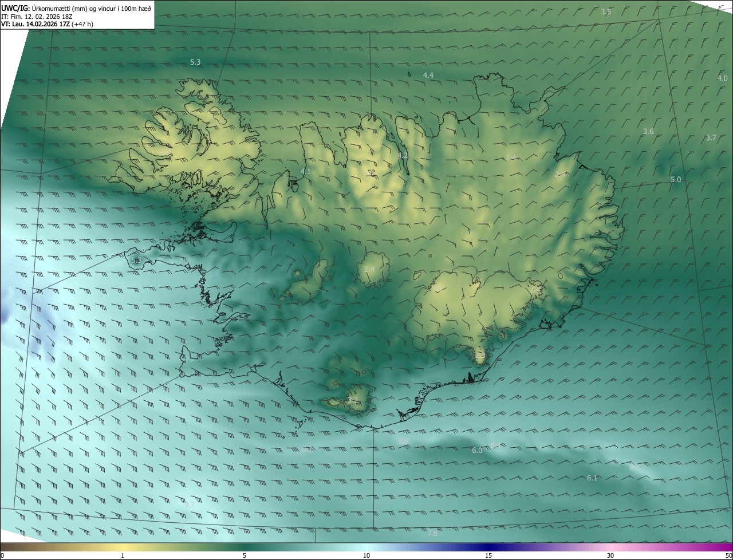Click the 'UWC/IG:' heading label
This screenshot has height=560, width=733.
16,8
